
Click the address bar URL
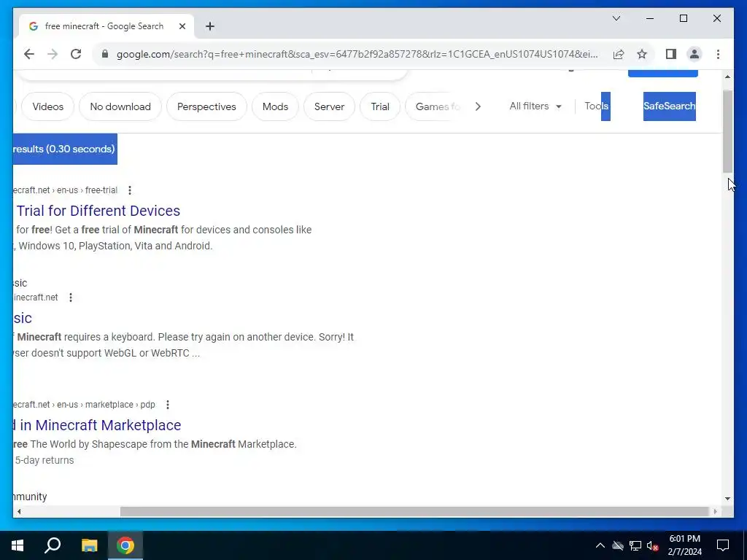[x=357, y=54]
